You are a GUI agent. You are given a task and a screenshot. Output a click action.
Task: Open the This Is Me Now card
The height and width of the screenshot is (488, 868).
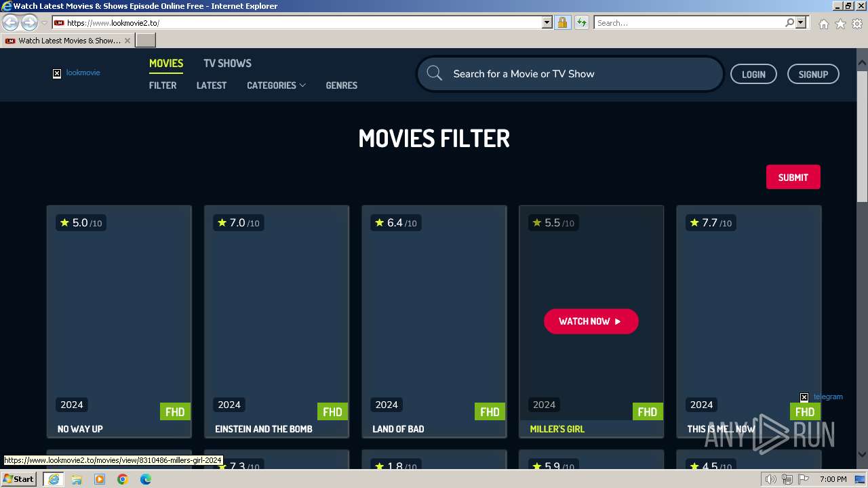[x=749, y=322]
